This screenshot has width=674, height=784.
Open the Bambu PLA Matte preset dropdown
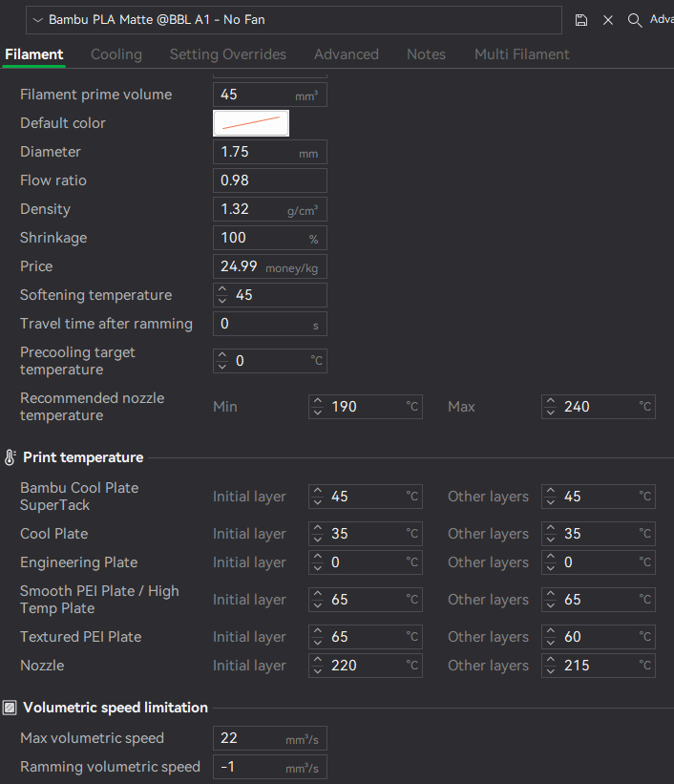coord(294,20)
